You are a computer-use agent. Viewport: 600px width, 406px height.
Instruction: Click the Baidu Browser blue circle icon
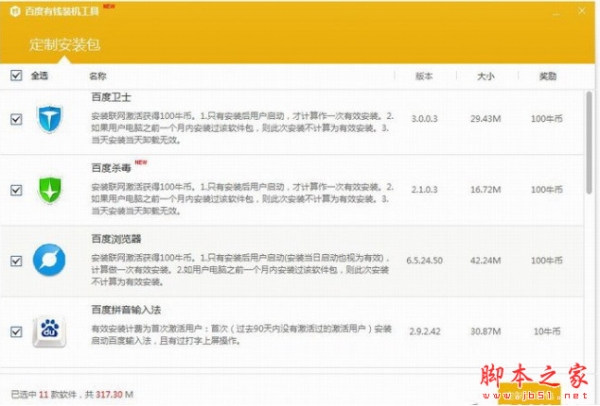point(49,260)
